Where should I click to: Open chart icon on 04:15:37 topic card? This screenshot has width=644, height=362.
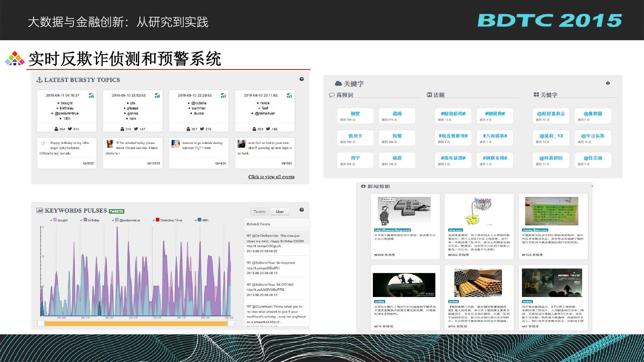pyautogui.click(x=91, y=95)
